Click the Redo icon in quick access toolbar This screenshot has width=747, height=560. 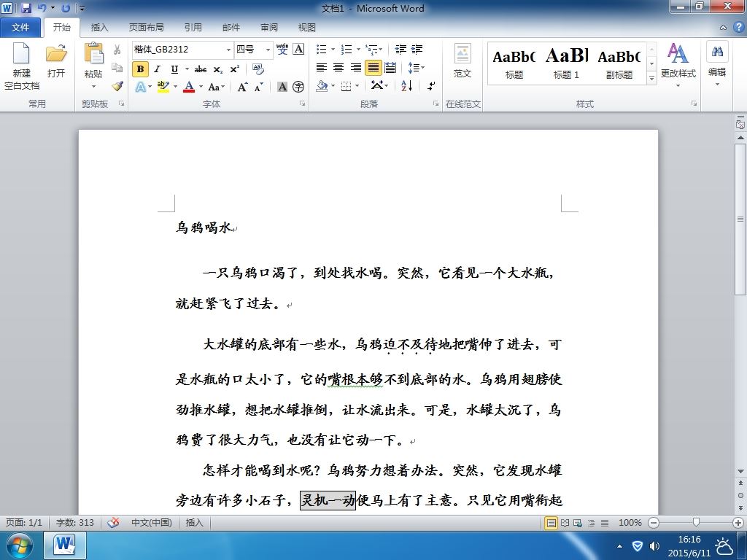(66, 8)
